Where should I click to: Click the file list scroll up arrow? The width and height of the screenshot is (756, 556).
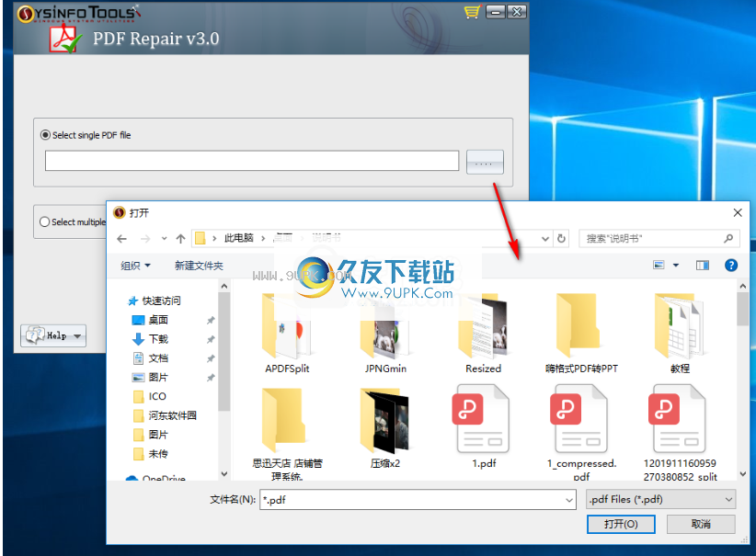(x=742, y=286)
